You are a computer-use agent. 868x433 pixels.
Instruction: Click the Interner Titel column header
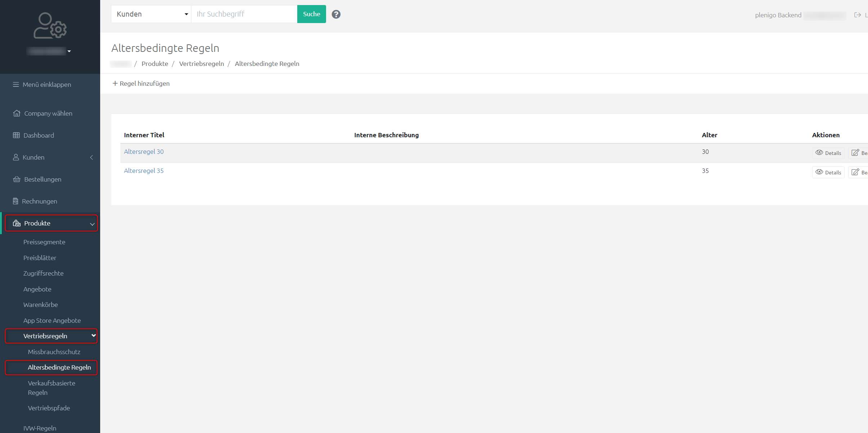[x=144, y=135]
